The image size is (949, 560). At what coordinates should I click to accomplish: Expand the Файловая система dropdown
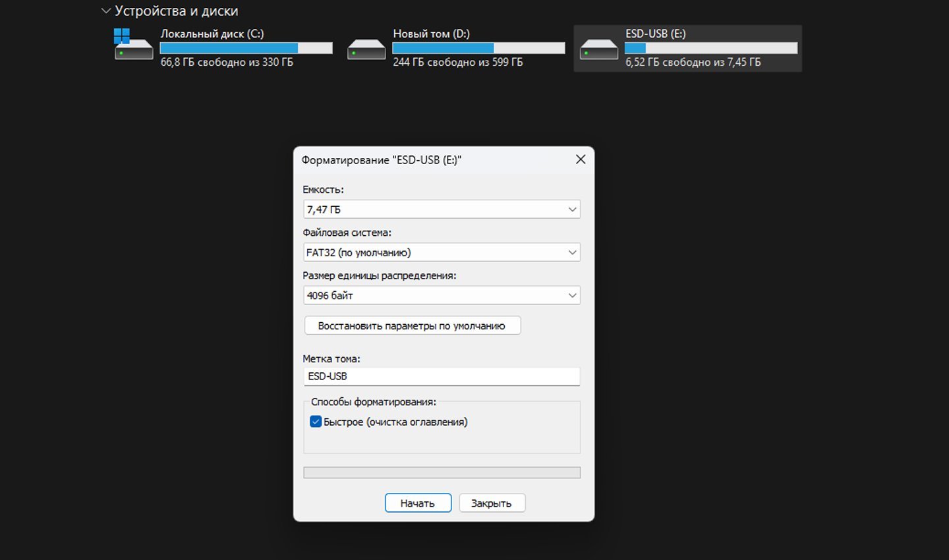(x=442, y=252)
